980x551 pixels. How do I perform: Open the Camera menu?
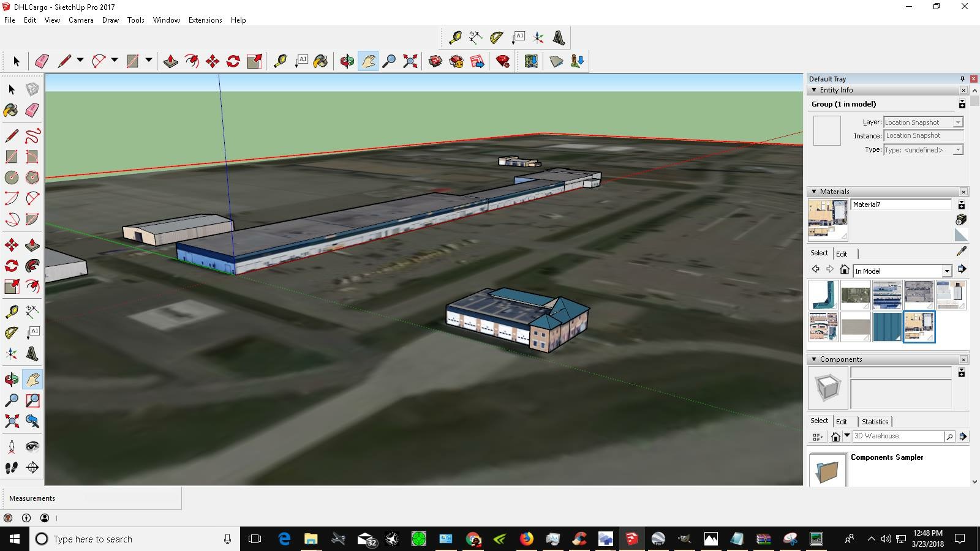81,20
